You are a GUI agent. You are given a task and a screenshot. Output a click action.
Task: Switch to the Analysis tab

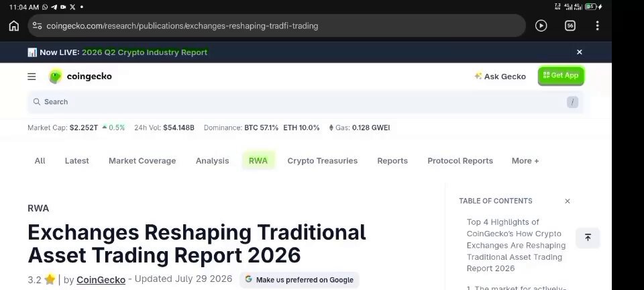213,160
